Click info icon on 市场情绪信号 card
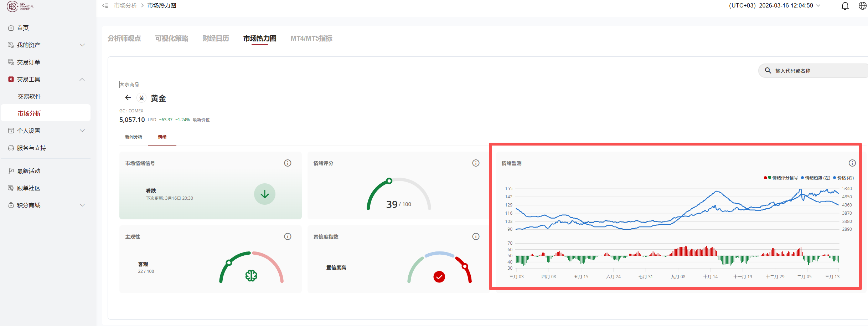The image size is (868, 326). click(x=288, y=163)
